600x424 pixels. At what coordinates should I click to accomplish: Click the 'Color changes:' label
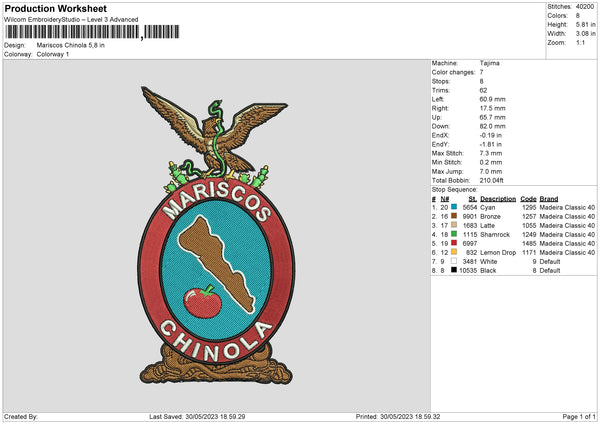[x=453, y=72]
